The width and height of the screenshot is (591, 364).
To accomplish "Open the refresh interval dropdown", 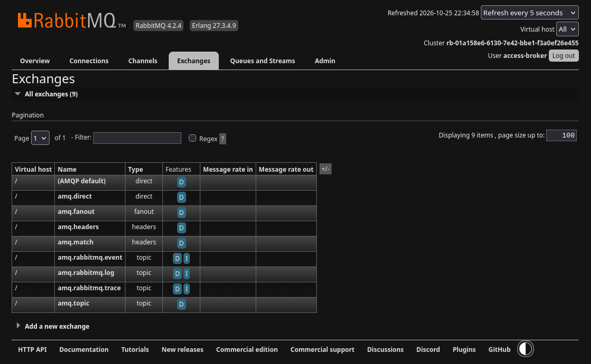I will (x=529, y=13).
